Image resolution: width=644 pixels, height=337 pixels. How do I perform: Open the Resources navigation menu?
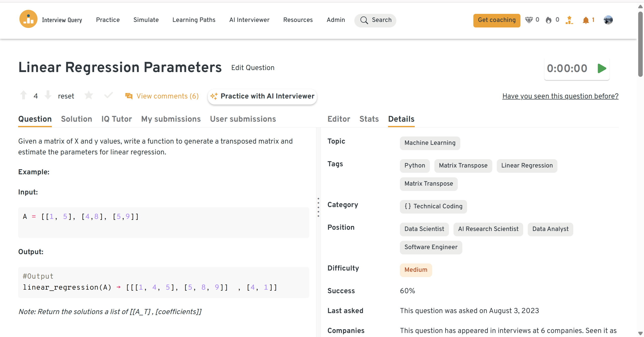pos(298,20)
